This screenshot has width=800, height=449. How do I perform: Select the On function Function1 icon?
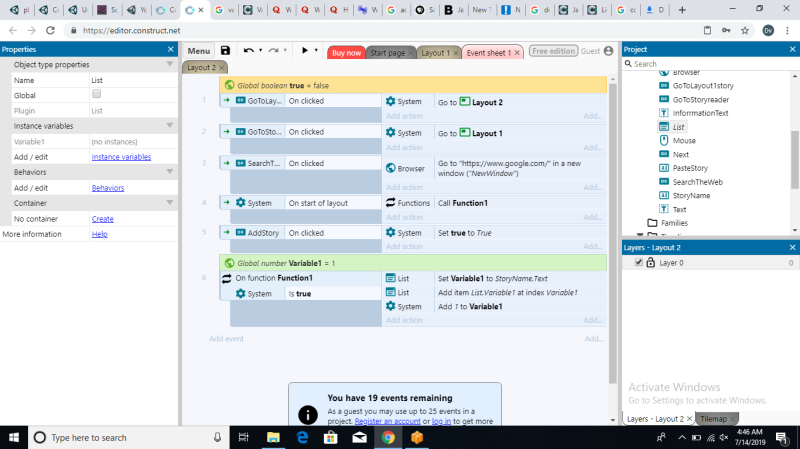pos(227,278)
